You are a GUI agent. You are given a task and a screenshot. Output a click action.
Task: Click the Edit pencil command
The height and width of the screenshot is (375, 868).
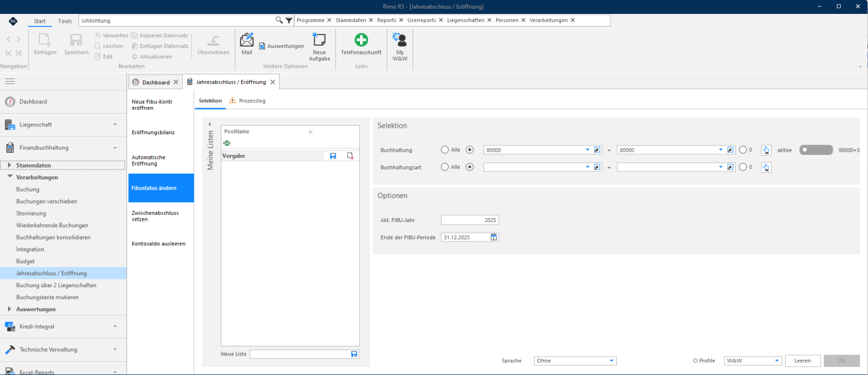click(104, 57)
